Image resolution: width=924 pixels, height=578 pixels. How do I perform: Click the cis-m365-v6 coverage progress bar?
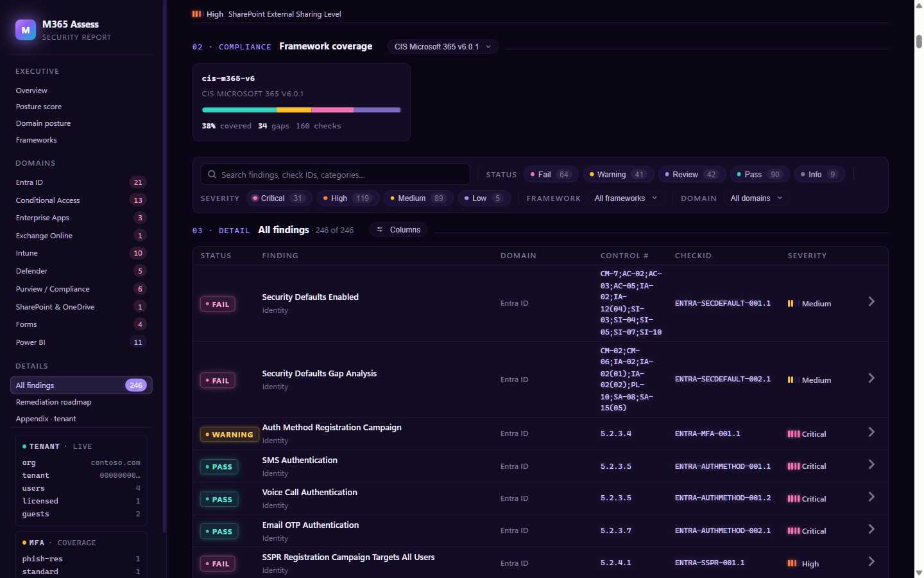pos(302,110)
